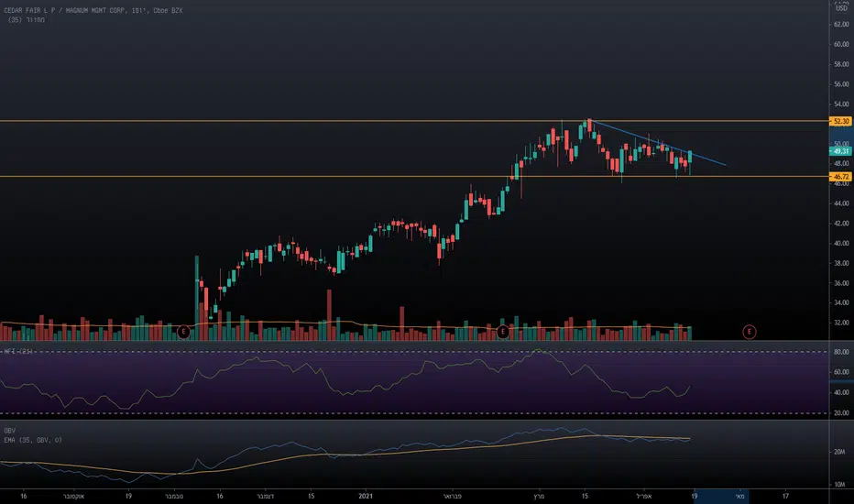This screenshot has height=504, width=854.
Task: Click the 20.00 level on the MFI scale
Action: pyautogui.click(x=841, y=413)
